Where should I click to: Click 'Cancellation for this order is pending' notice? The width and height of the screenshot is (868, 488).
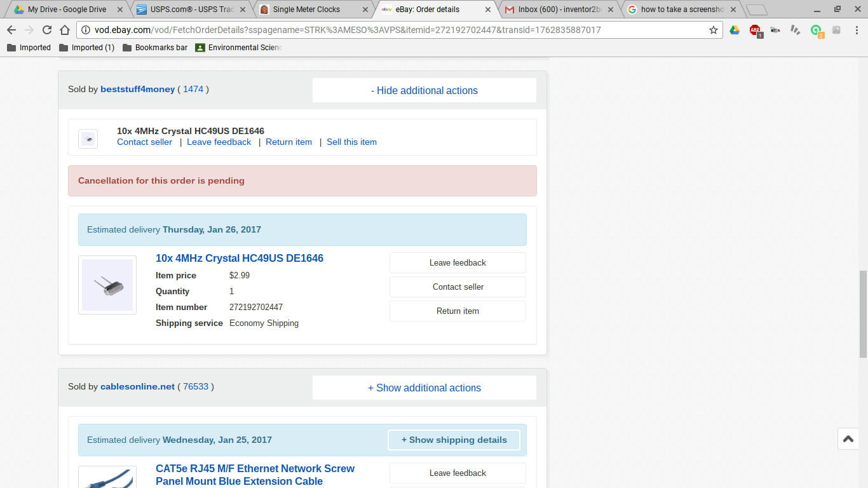302,180
